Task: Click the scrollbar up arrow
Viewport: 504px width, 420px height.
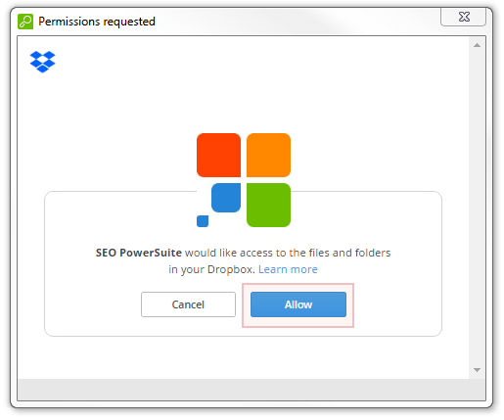Action: 477,45
